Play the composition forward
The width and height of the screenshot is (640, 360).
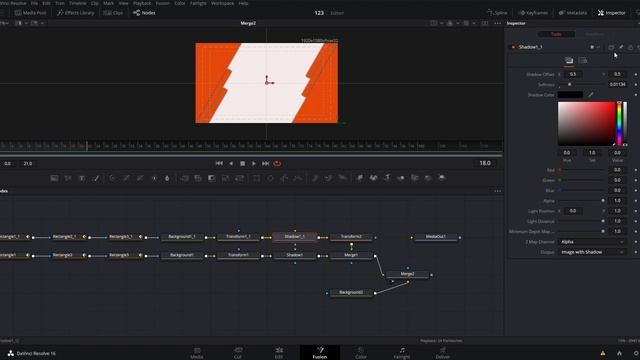tap(254, 163)
